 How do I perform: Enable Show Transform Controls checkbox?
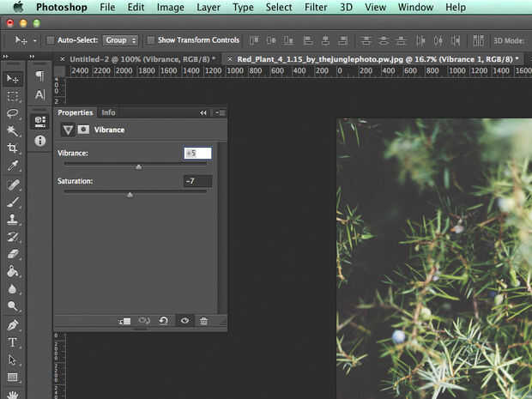tap(151, 40)
